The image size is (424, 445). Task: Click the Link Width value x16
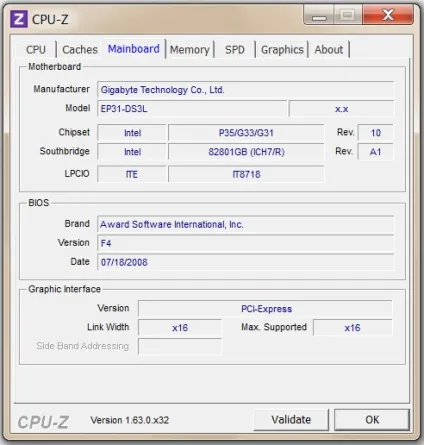180,328
